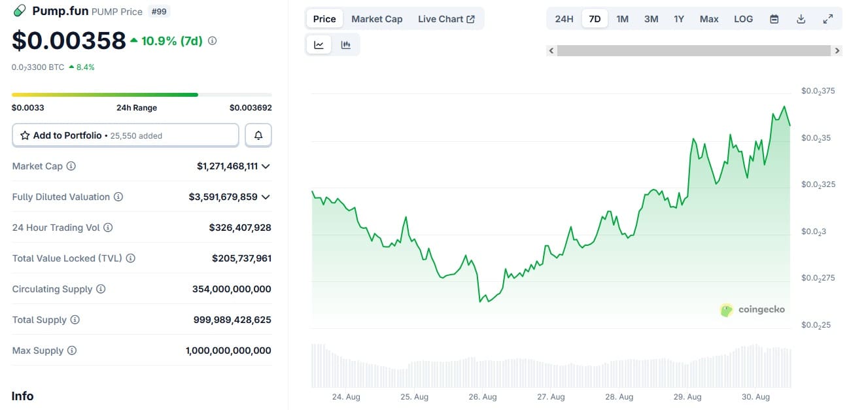Switch to candlestick chart view icon
This screenshot has width=868, height=410.
click(346, 45)
